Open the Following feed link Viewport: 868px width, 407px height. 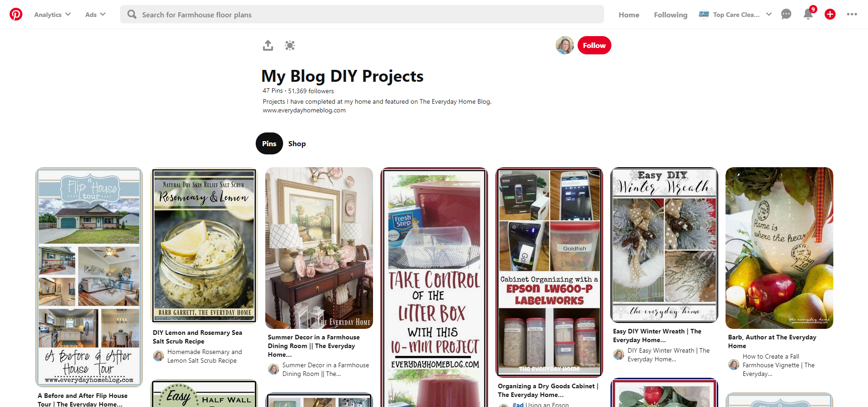(670, 15)
